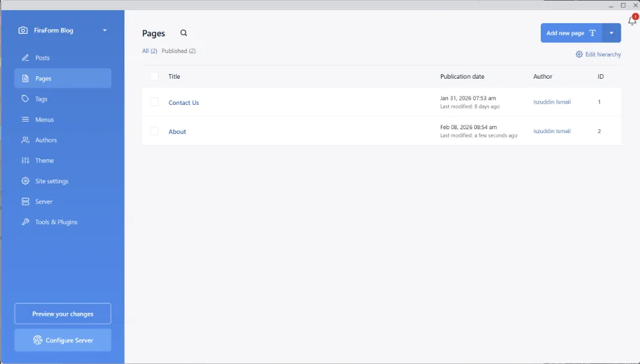640x364 pixels.
Task: Click the FiraForm Blog site name
Action: point(54,31)
